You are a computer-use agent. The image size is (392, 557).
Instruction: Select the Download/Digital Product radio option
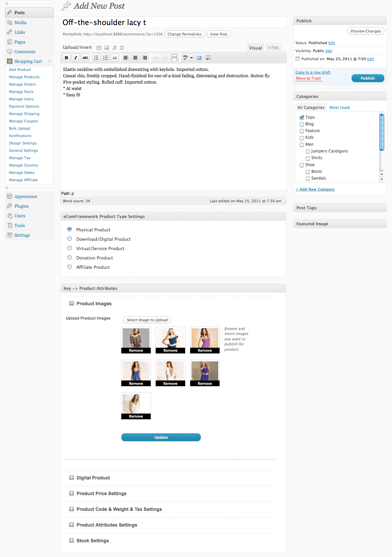(x=70, y=239)
